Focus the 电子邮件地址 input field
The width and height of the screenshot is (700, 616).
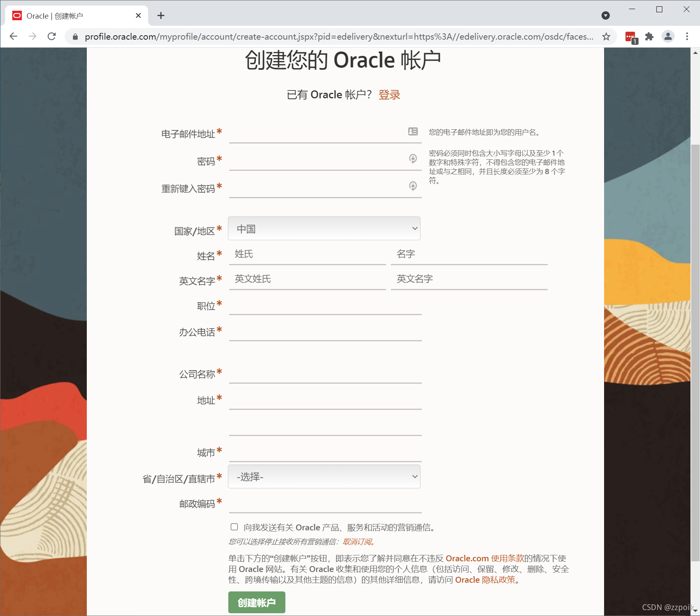[325, 132]
